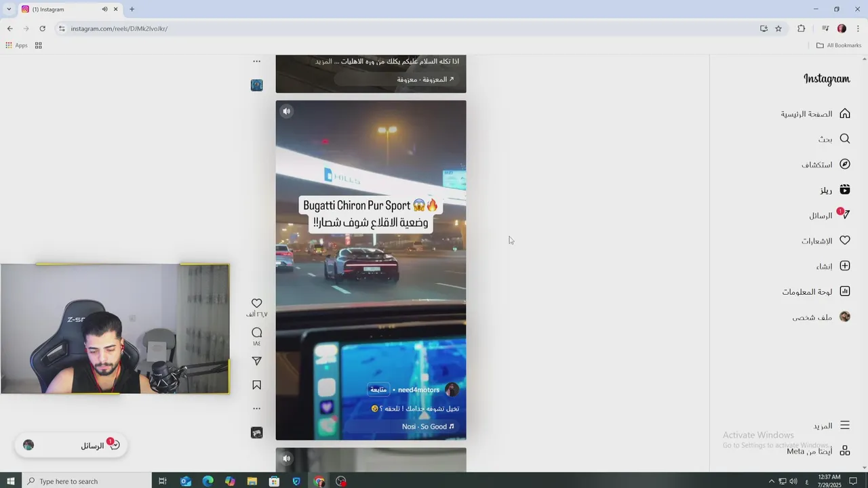This screenshot has height=488, width=868.
Task: Open Chrome three-dot menu
Action: pos(858,28)
